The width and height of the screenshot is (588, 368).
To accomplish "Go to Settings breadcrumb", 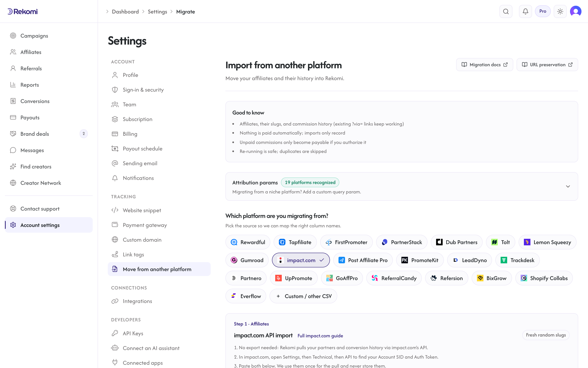I will pyautogui.click(x=157, y=11).
